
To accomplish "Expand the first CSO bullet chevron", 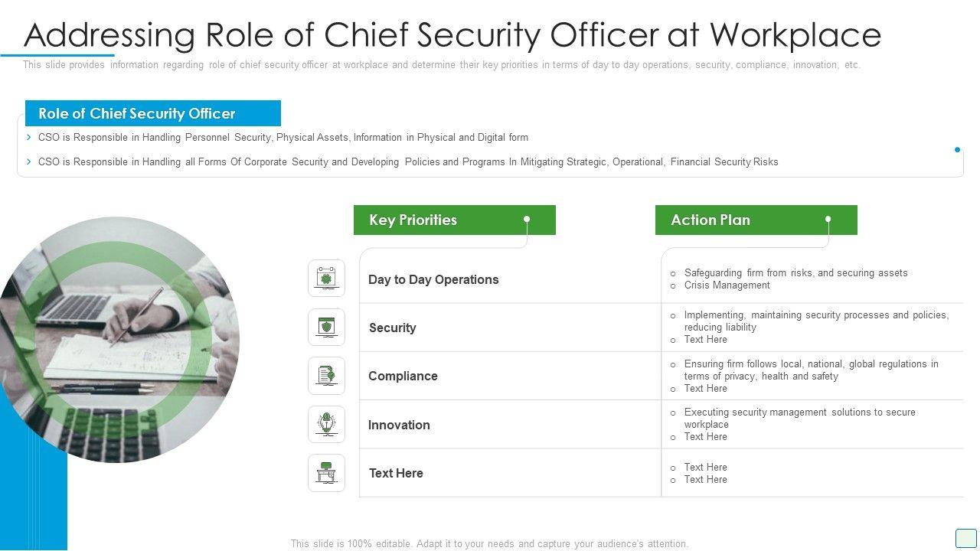I will click(29, 138).
